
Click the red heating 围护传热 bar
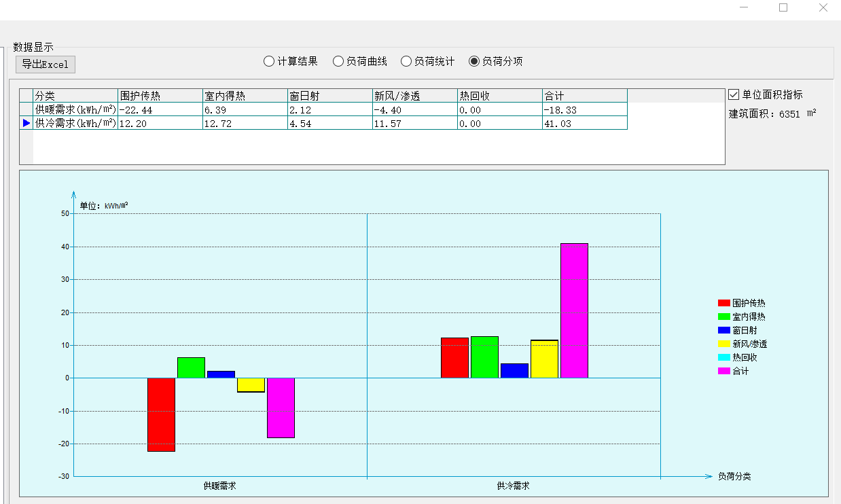pyautogui.click(x=162, y=414)
